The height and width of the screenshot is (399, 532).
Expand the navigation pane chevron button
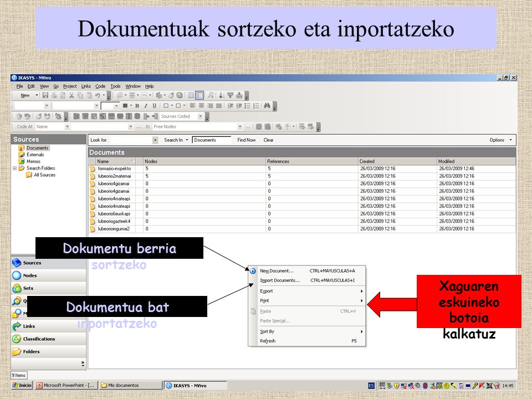click(83, 364)
